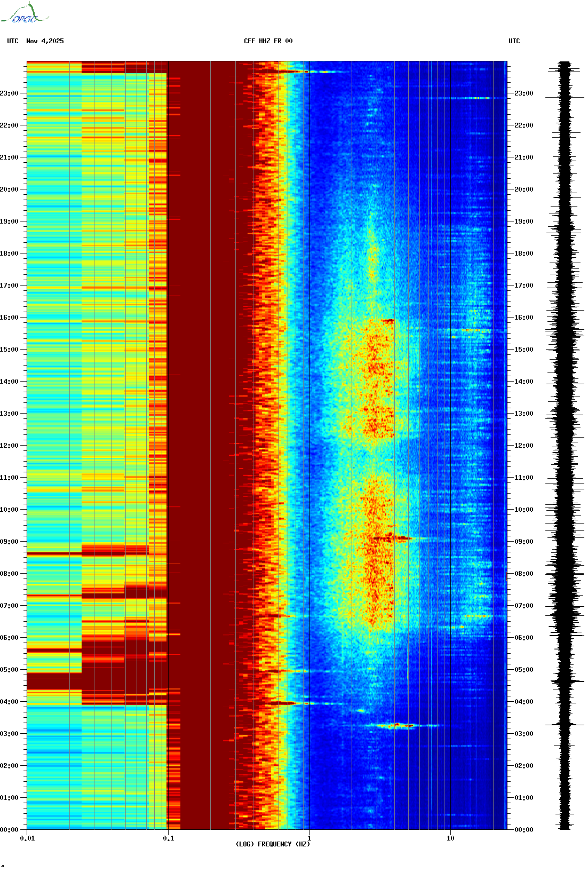The width and height of the screenshot is (588, 872).
Task: Click the "(LOG) FREQUENCY (HZ)" axis label
Action: tap(273, 844)
